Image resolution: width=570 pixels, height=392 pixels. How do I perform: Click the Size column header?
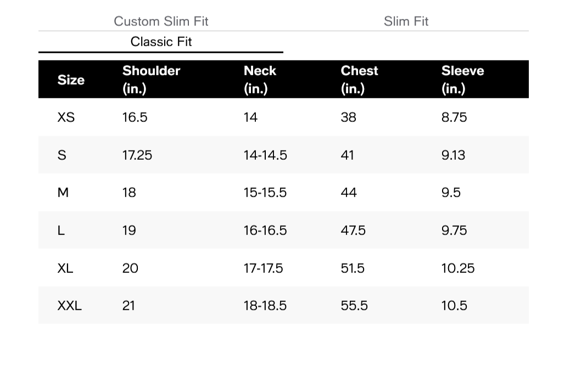tap(71, 80)
